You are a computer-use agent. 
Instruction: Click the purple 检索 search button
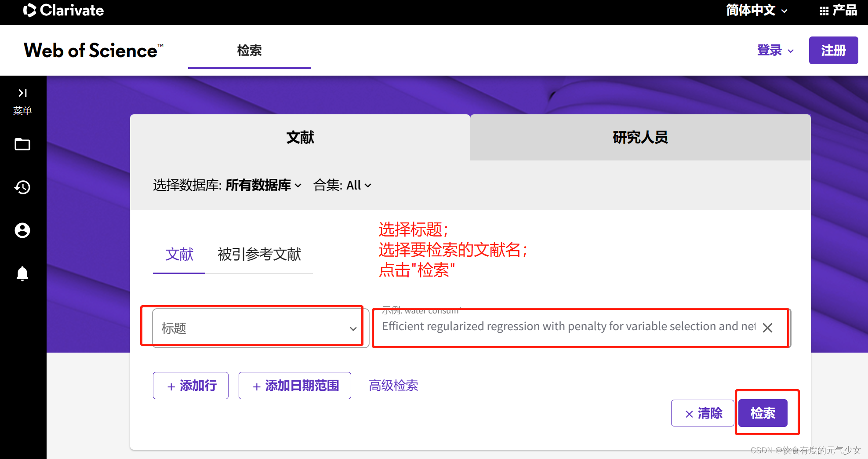click(763, 413)
